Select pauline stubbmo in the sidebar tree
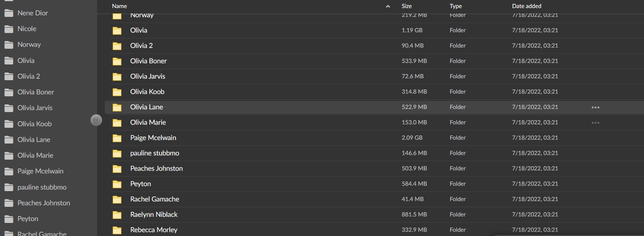The width and height of the screenshot is (644, 236). pos(42,187)
